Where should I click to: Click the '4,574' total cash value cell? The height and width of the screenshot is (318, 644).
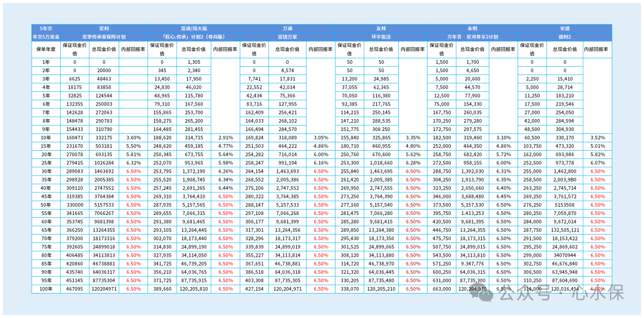(287, 71)
